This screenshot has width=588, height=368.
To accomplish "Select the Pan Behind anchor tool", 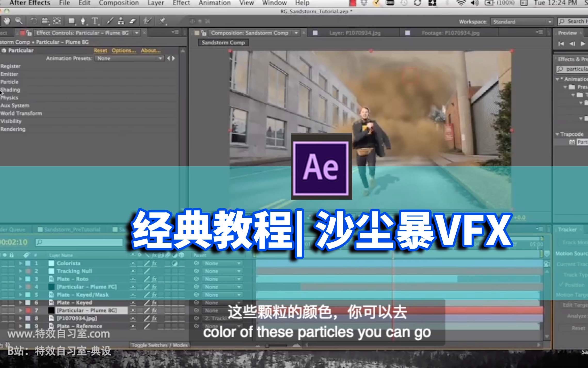I will (x=57, y=21).
